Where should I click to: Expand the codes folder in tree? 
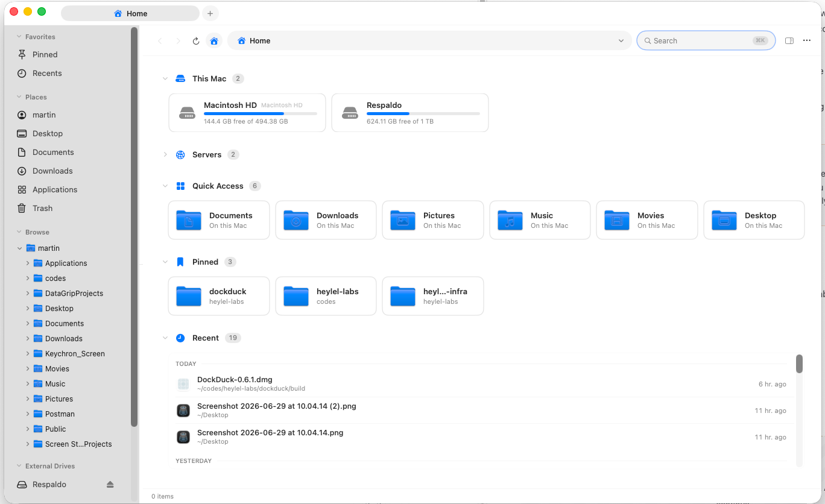click(28, 278)
